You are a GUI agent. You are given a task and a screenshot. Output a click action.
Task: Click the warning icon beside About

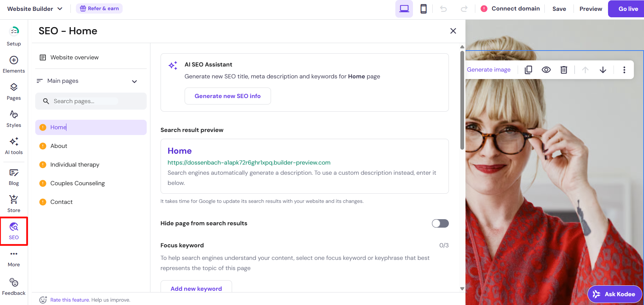pos(43,146)
